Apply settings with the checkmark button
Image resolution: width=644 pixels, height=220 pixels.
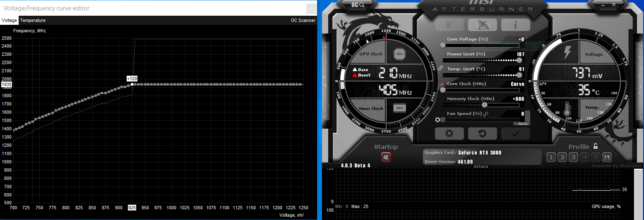(515, 134)
